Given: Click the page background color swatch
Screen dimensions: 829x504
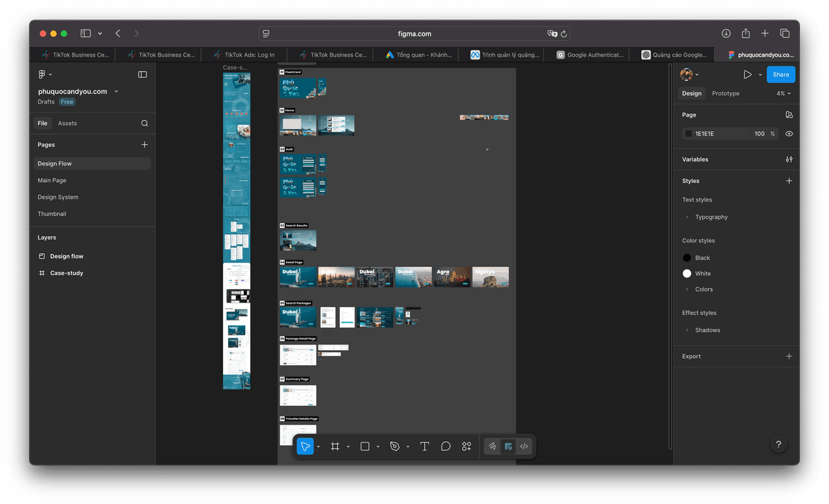Looking at the screenshot, I should pyautogui.click(x=688, y=134).
